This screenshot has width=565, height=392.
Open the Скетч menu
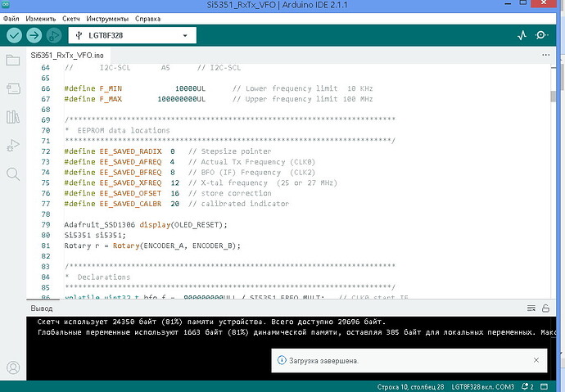point(71,19)
